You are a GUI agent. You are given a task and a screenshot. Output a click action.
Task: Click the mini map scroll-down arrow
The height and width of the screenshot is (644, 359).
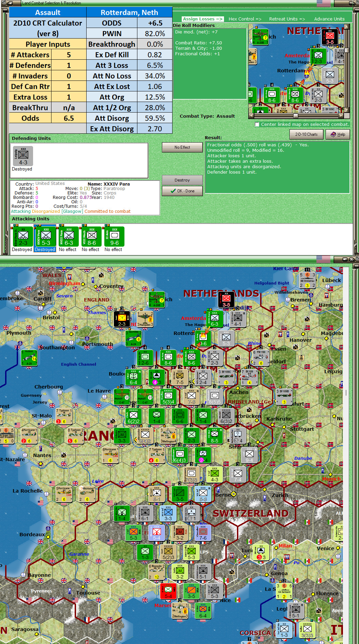click(347, 110)
